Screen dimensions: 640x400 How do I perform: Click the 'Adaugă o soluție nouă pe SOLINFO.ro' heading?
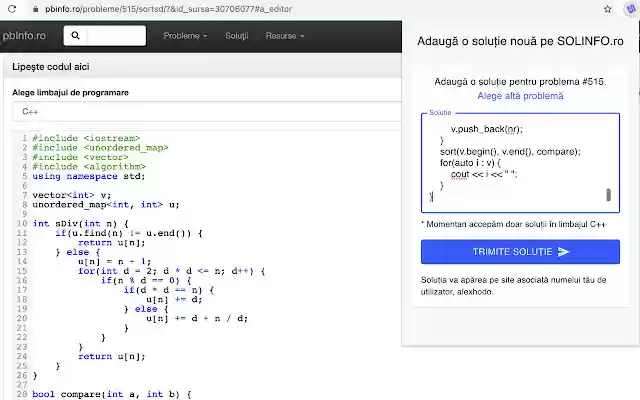[x=520, y=41]
